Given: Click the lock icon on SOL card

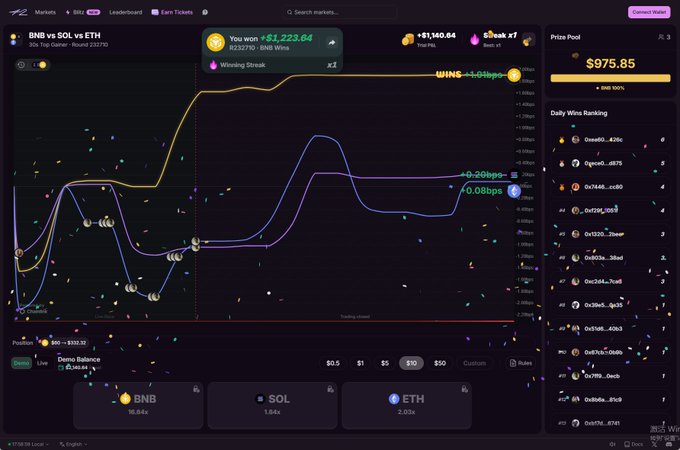Looking at the screenshot, I should pyautogui.click(x=330, y=389).
